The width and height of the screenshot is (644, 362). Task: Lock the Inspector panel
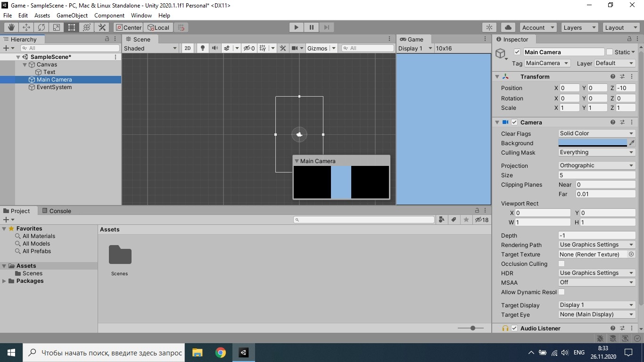(629, 39)
